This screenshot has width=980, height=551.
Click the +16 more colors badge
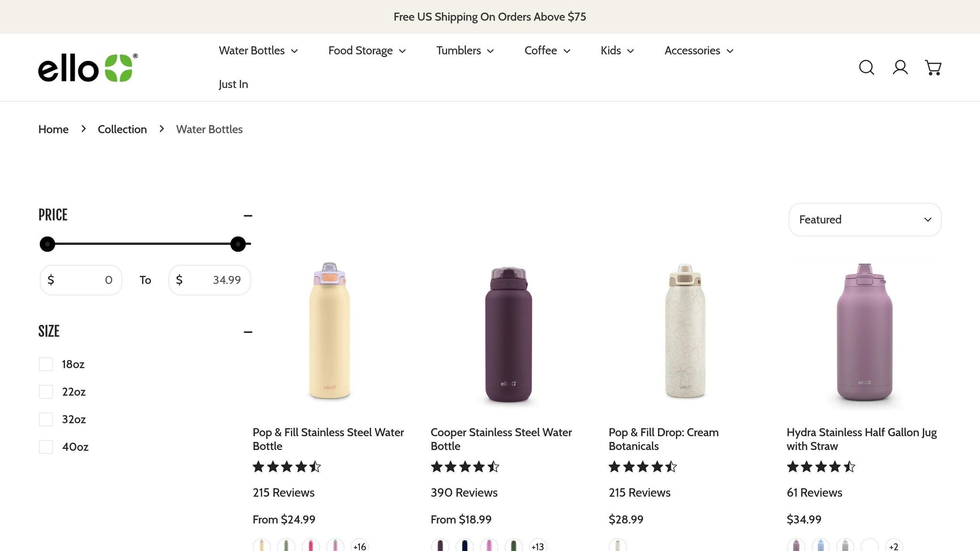359,546
